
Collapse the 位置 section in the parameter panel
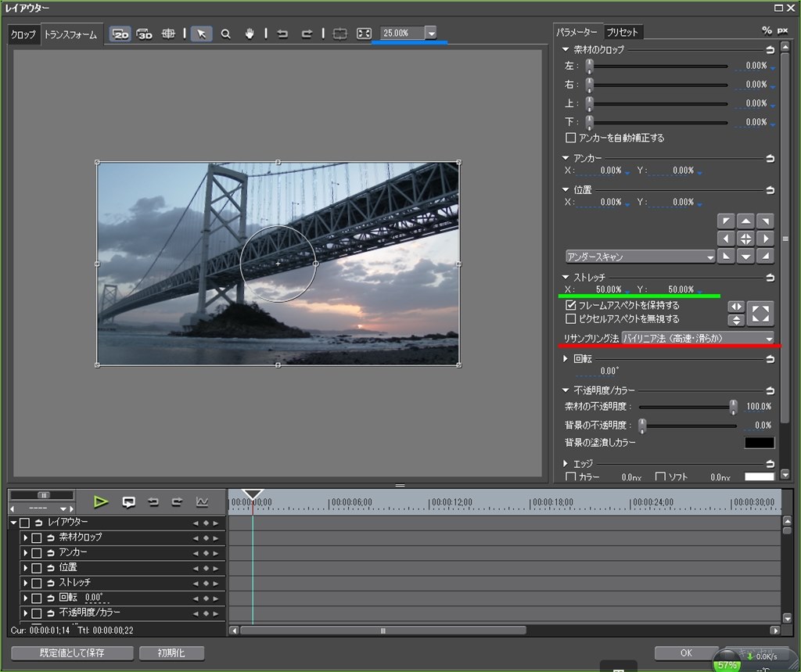tap(565, 189)
